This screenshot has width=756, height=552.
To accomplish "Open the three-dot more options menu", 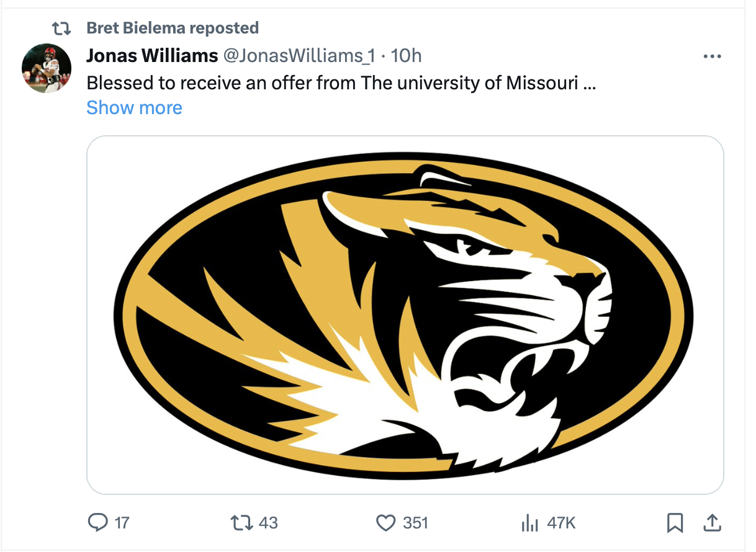I will [x=712, y=56].
